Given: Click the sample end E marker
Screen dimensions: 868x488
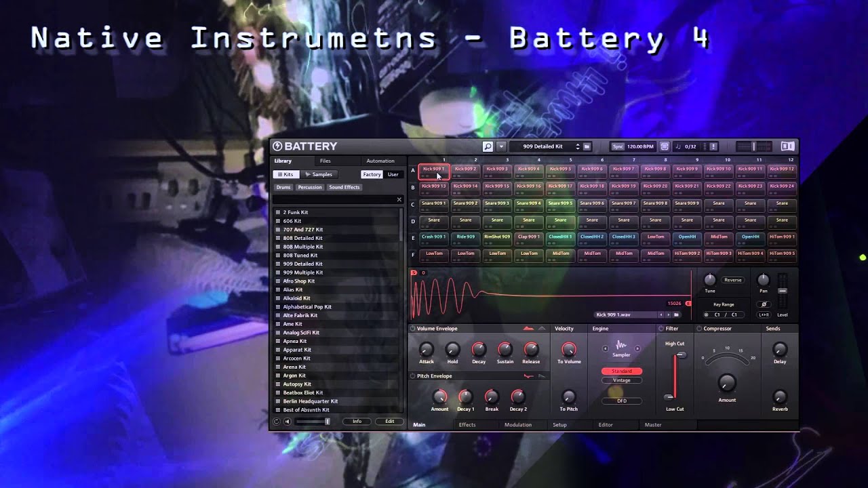Looking at the screenshot, I should click(x=688, y=304).
